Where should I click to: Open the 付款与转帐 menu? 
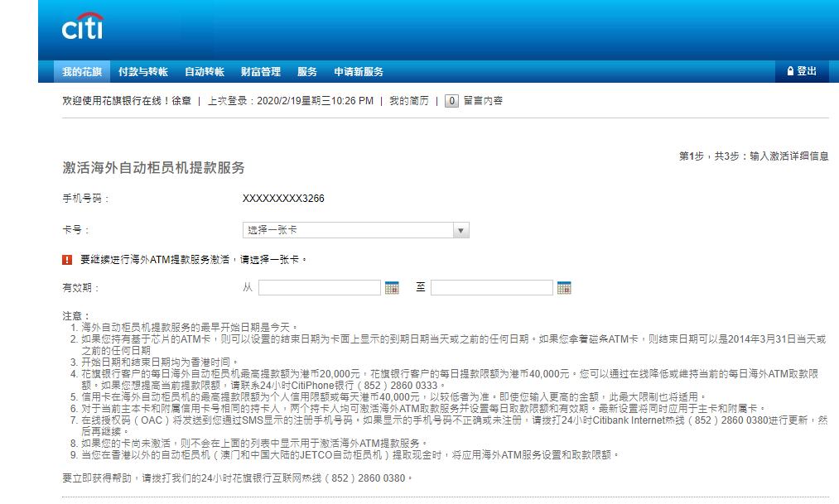click(142, 72)
